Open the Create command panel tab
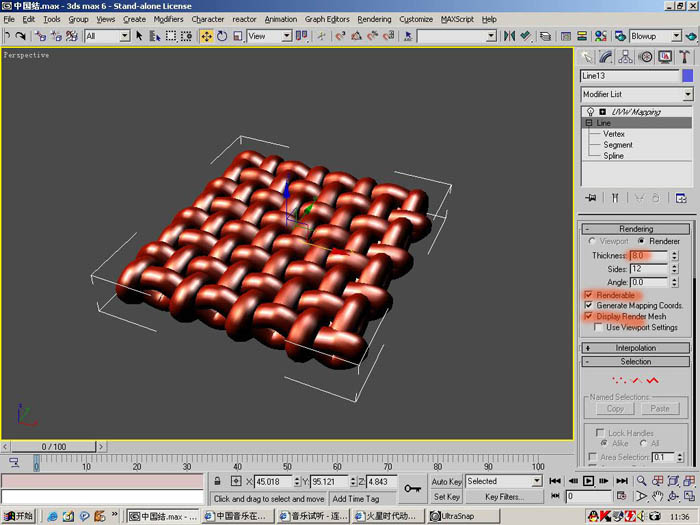This screenshot has width=700, height=525. [587, 57]
